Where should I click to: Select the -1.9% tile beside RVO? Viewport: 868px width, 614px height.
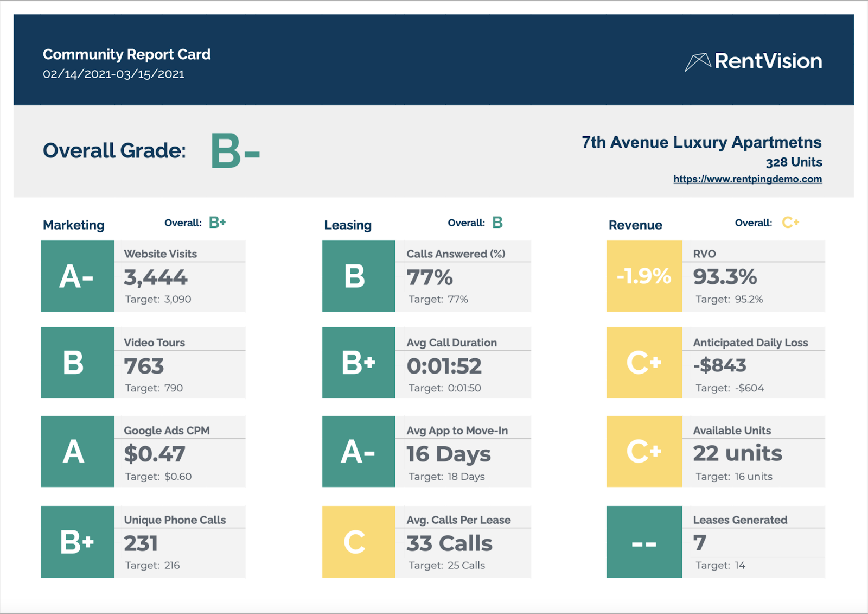(x=644, y=276)
